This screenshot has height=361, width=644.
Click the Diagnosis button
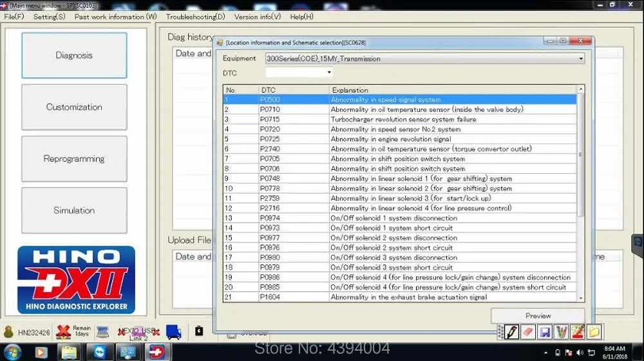(x=74, y=55)
